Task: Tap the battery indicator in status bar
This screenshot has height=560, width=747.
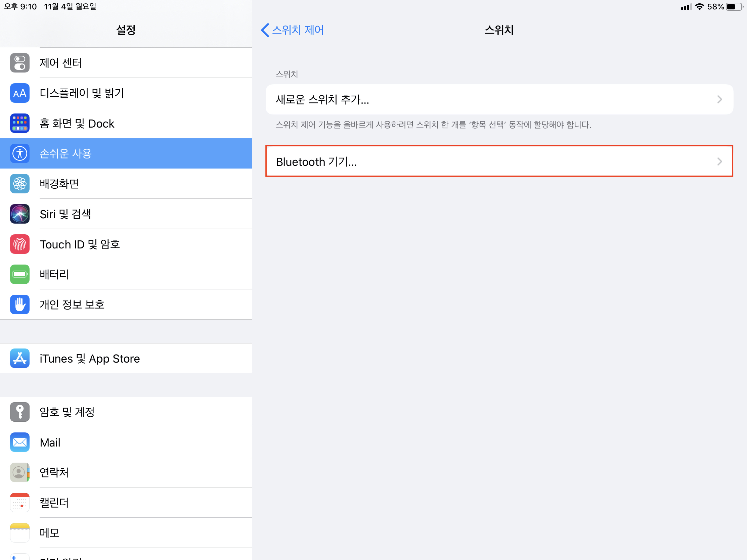Action: click(735, 7)
